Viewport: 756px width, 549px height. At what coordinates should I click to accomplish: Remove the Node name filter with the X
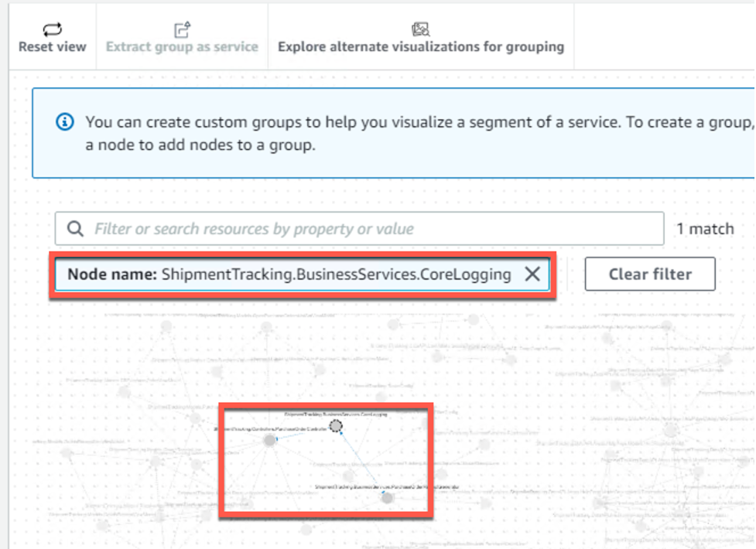tap(532, 274)
